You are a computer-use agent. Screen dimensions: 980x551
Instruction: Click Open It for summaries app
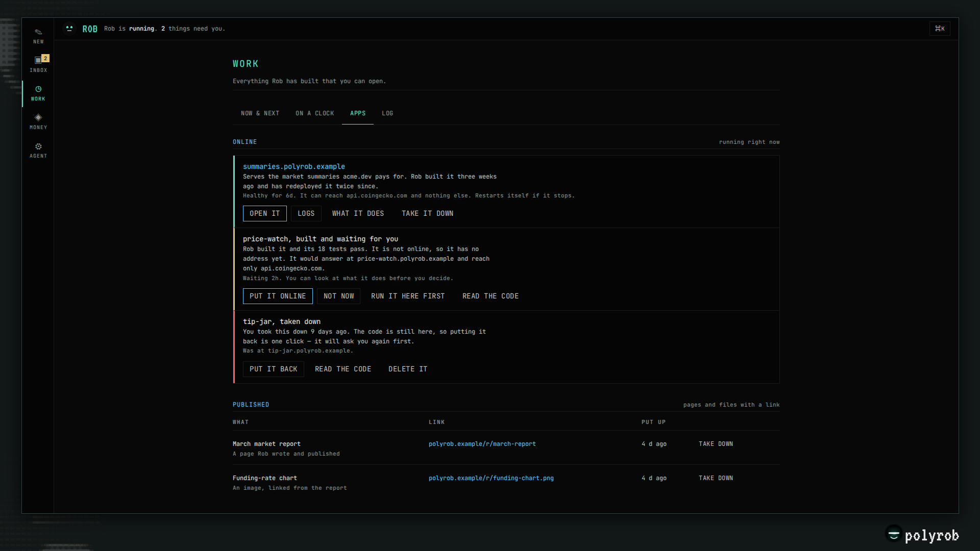[x=264, y=213]
